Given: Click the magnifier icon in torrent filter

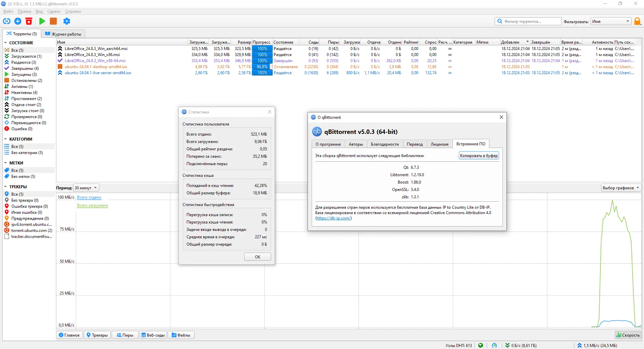Looking at the screenshot, I should point(500,21).
